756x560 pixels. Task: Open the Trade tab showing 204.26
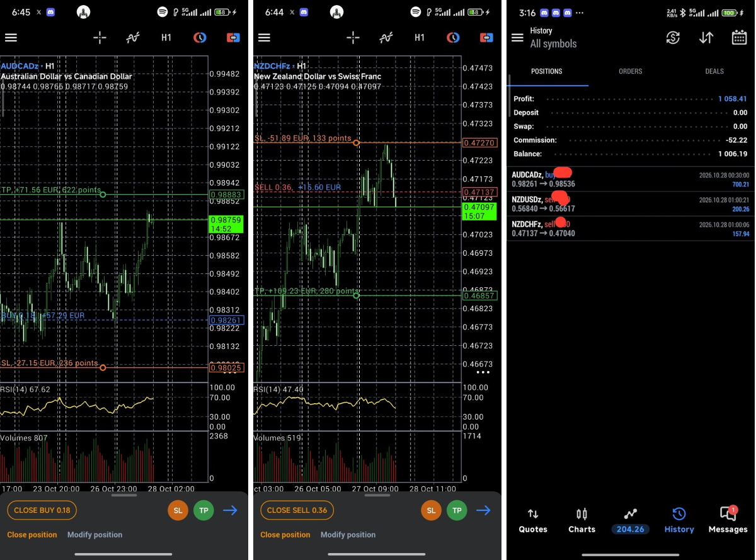pos(630,522)
